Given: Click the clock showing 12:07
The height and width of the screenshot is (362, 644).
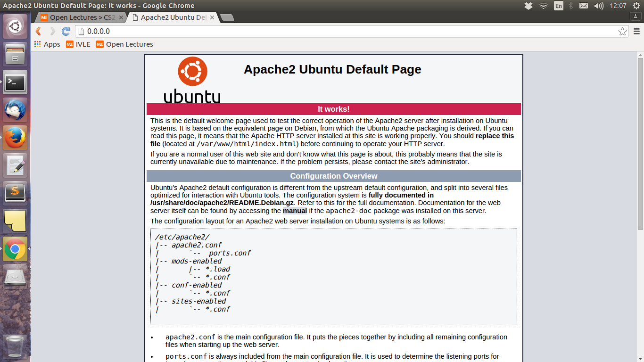Looking at the screenshot, I should [618, 6].
